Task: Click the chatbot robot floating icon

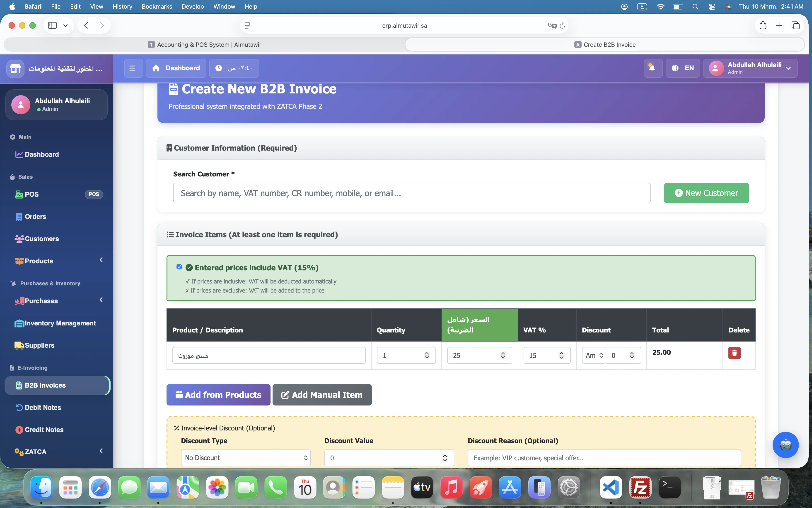Action: point(785,445)
